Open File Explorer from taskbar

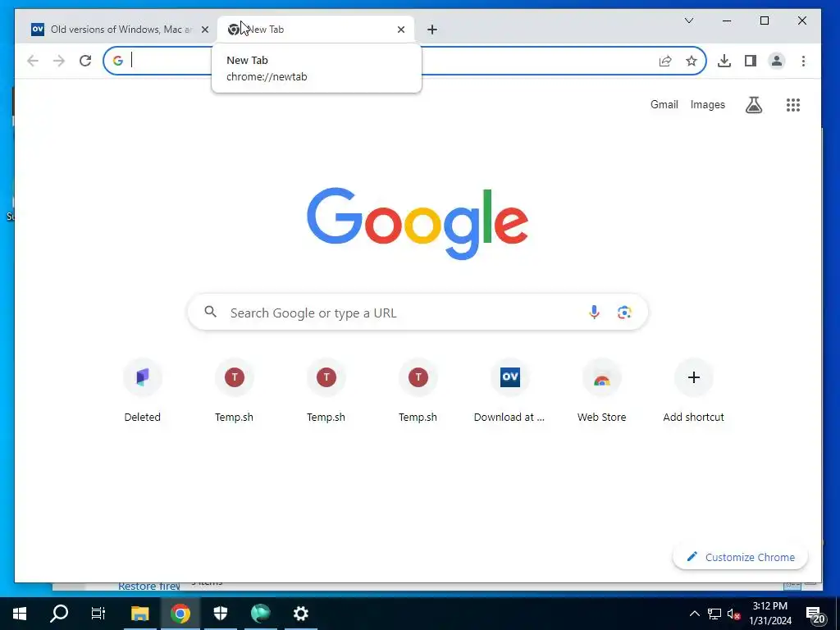pos(139,614)
